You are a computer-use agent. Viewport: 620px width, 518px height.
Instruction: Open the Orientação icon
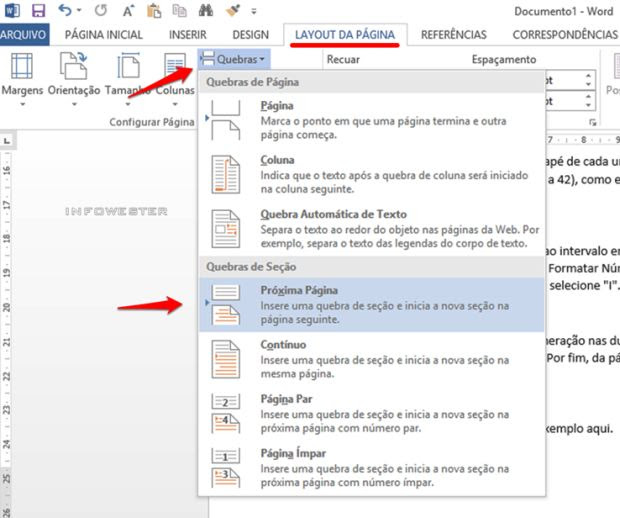(74, 66)
